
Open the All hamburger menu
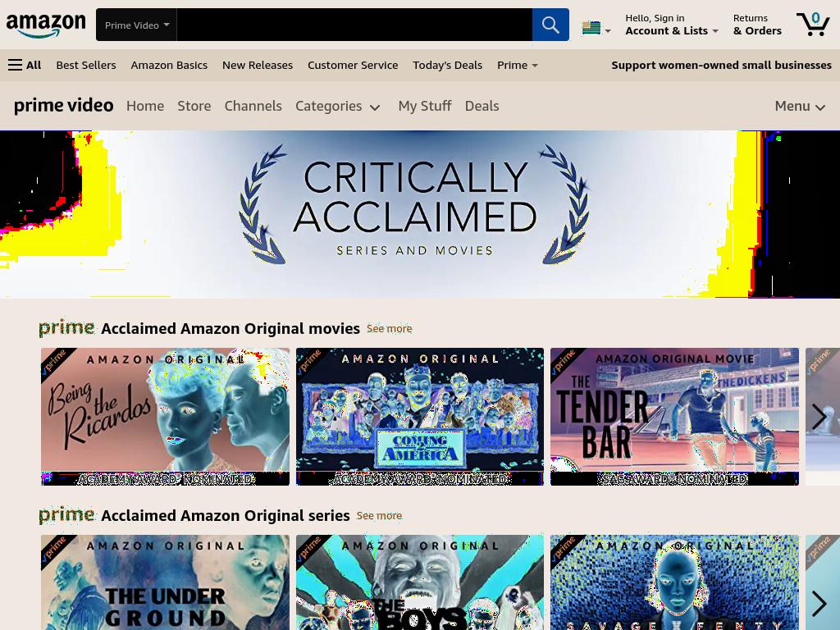(x=25, y=66)
